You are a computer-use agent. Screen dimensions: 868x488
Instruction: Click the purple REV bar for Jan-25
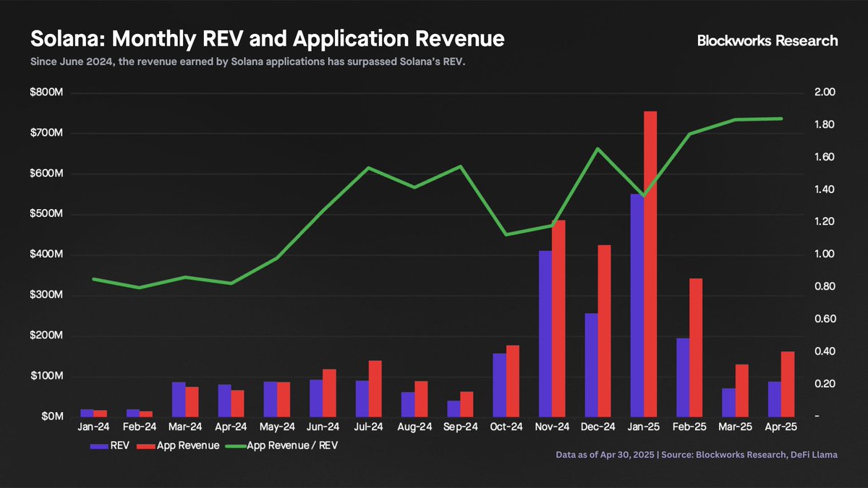coord(637,305)
